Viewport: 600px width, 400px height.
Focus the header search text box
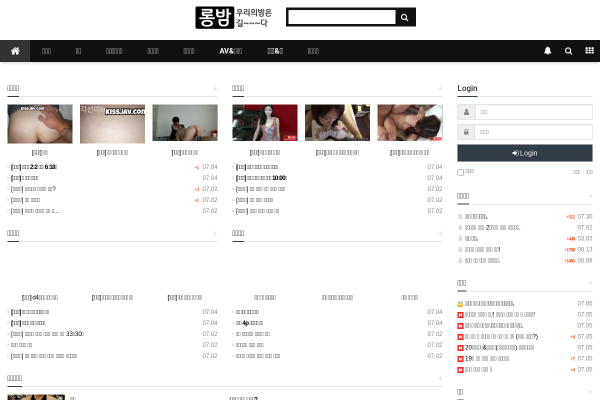(x=342, y=17)
